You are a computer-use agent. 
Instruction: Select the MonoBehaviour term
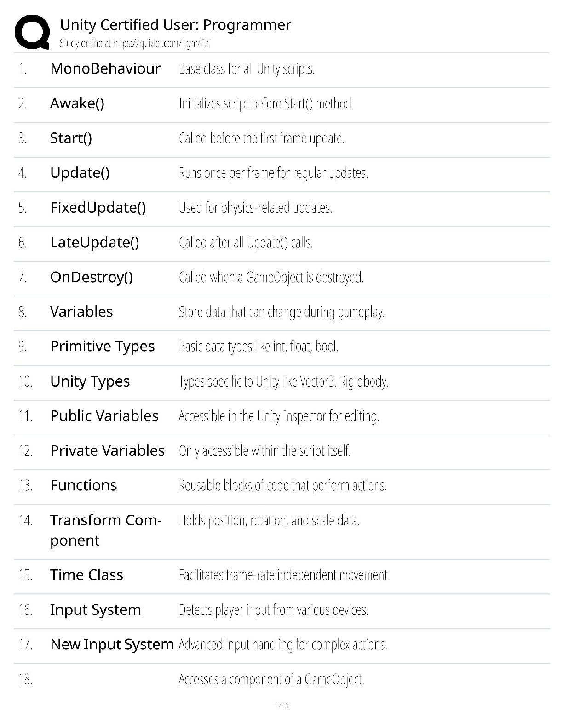[x=105, y=69]
